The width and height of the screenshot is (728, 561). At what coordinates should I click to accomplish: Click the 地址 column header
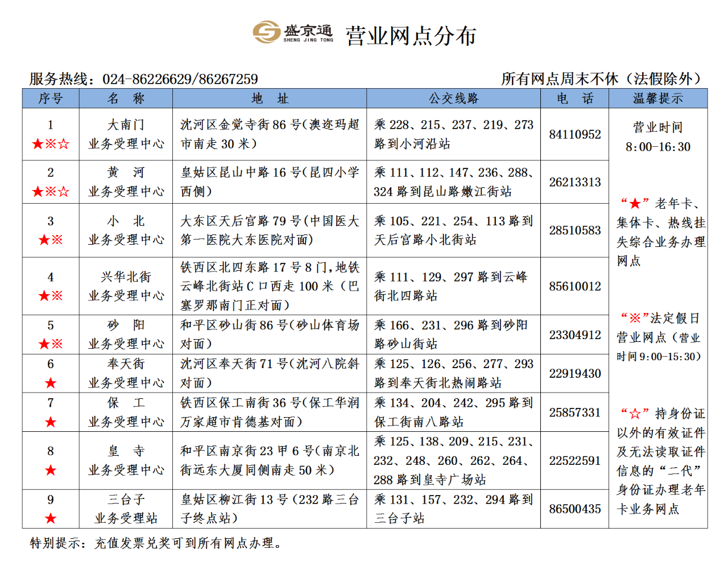(x=270, y=98)
